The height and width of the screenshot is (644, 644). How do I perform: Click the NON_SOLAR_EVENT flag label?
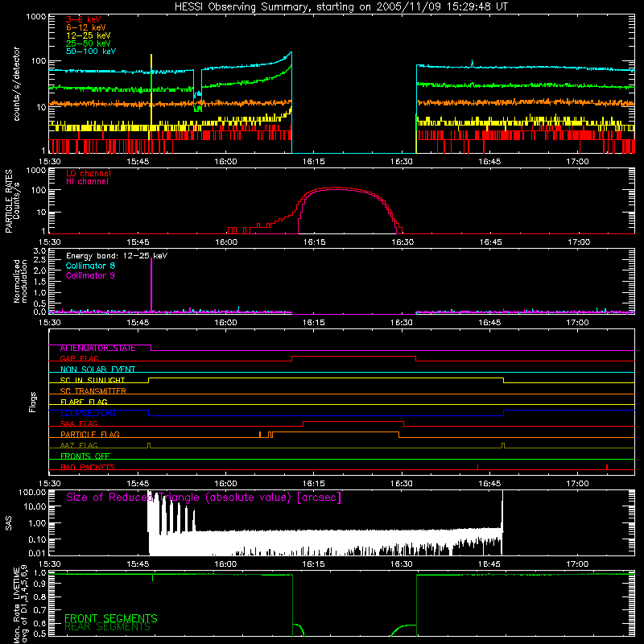pos(97,369)
